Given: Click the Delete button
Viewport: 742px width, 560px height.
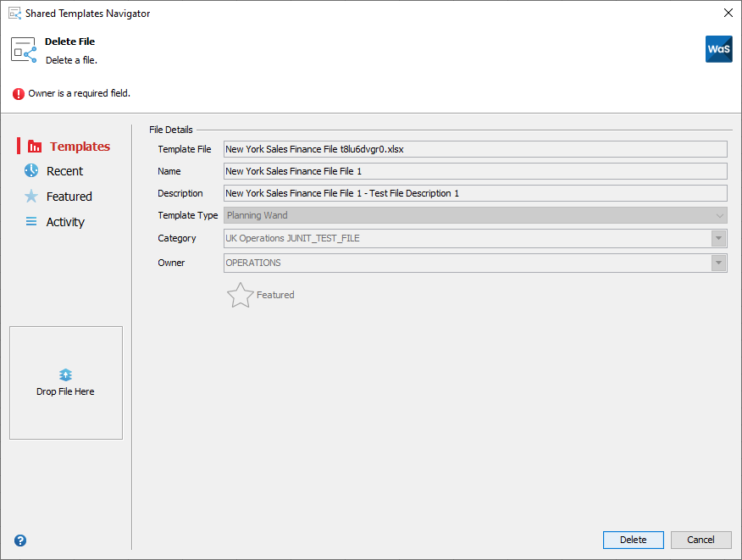Looking at the screenshot, I should 633,540.
